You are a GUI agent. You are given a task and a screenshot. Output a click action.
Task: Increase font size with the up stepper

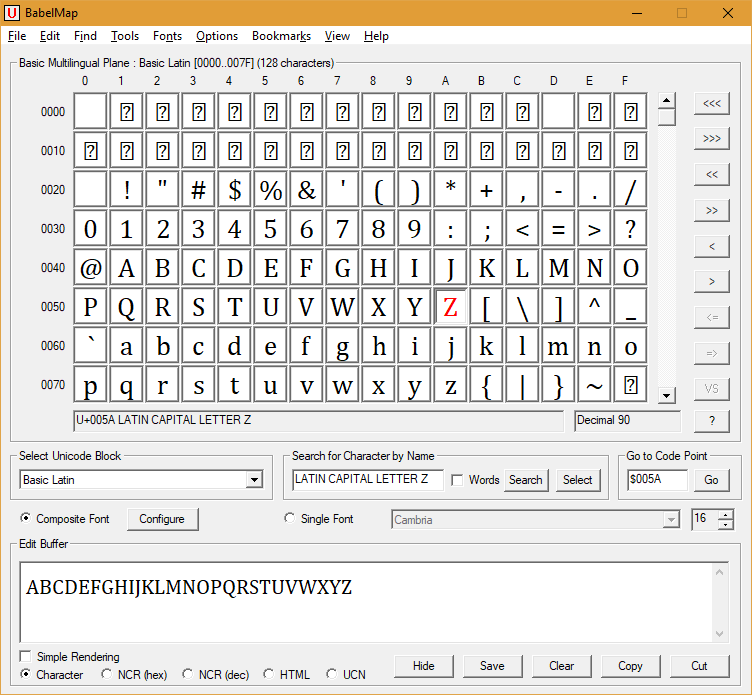(726, 515)
